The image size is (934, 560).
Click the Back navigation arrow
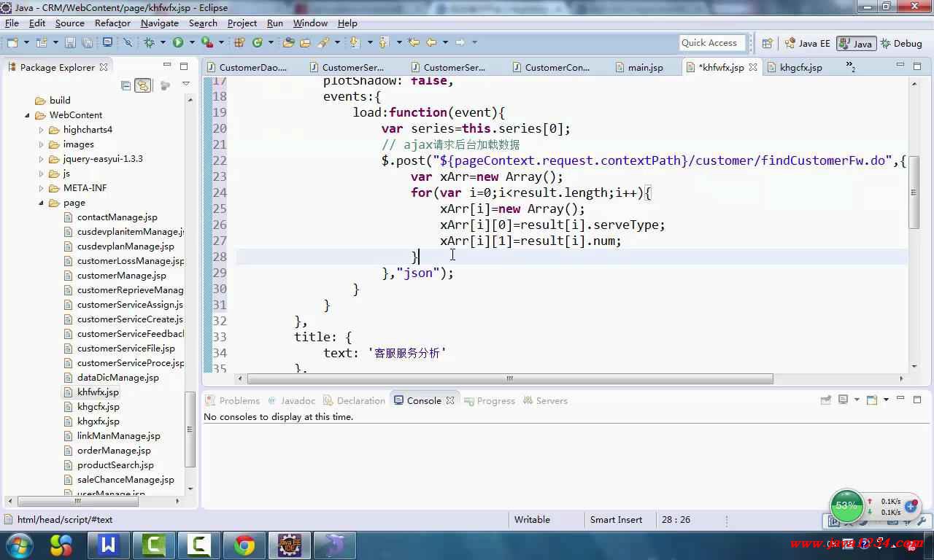point(431,43)
